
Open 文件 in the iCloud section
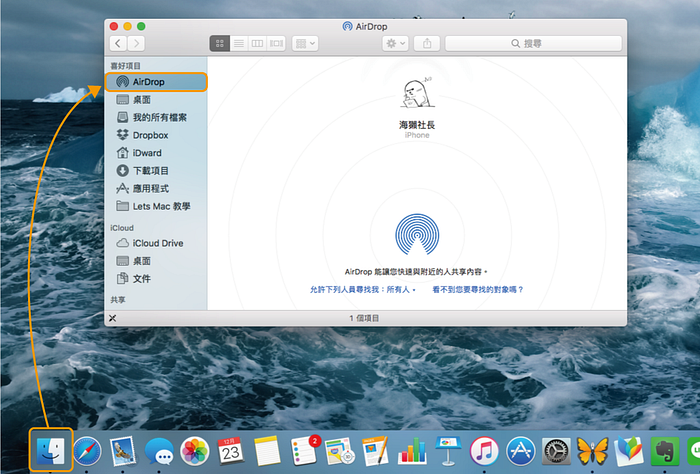[x=156, y=279]
